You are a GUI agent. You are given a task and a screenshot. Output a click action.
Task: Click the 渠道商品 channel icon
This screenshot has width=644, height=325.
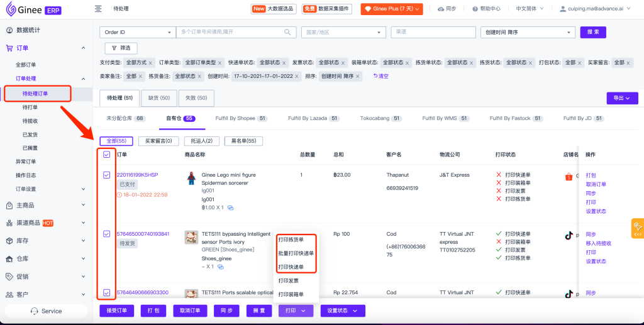point(9,223)
